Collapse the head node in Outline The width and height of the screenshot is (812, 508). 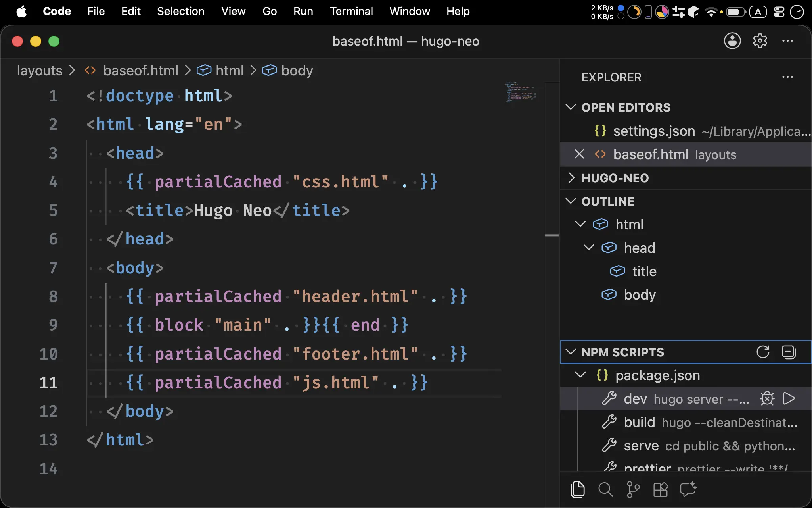pyautogui.click(x=589, y=248)
